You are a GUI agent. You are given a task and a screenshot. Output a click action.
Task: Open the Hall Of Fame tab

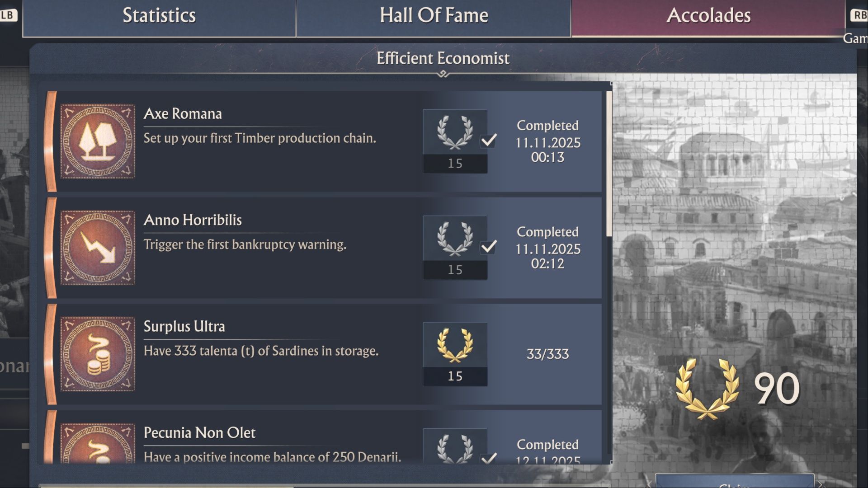pos(434,16)
